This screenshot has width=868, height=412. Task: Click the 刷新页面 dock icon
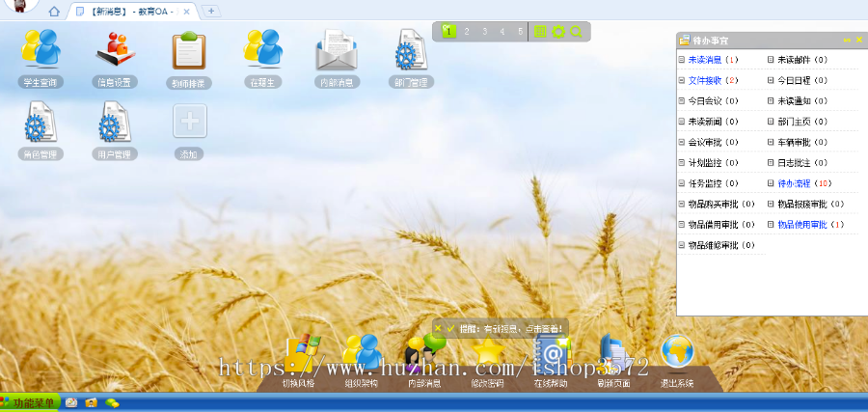click(x=613, y=352)
